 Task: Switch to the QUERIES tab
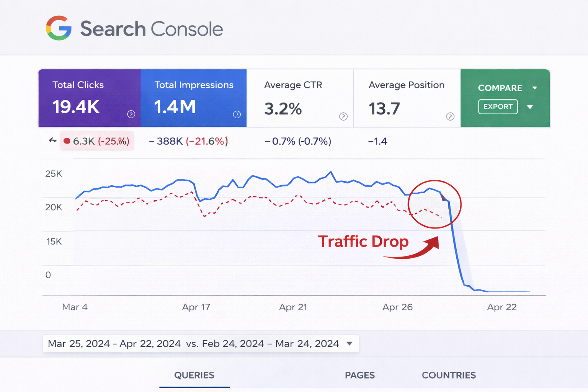(194, 375)
